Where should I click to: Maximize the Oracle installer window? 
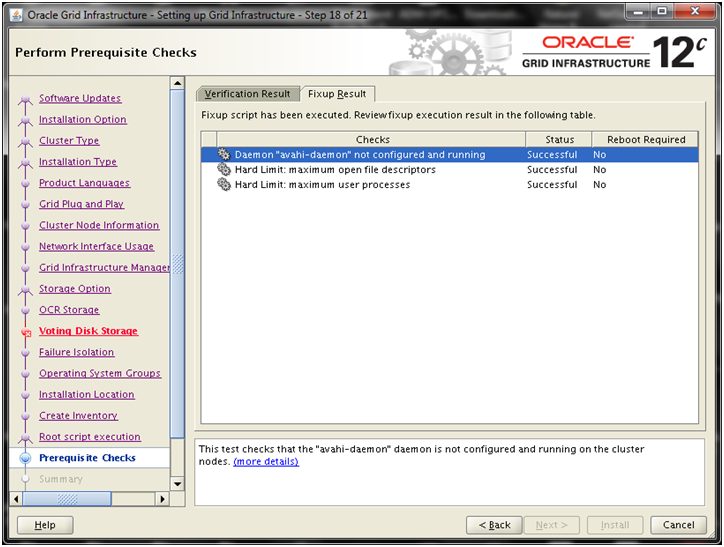tap(662, 12)
